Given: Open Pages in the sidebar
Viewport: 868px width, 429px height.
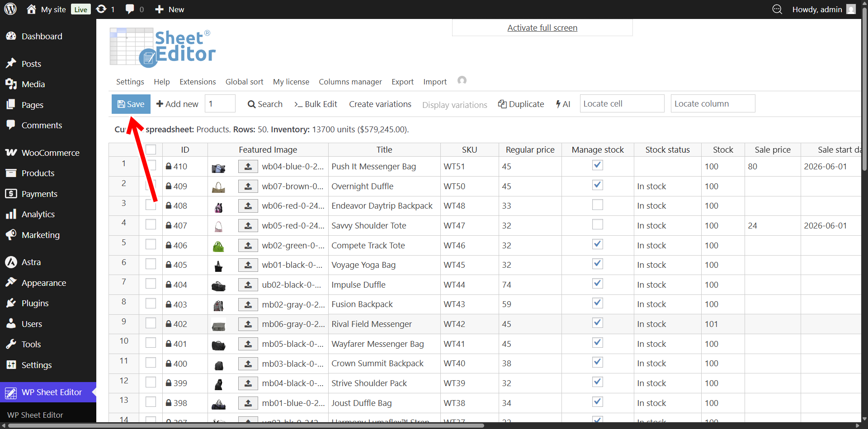Looking at the screenshot, I should [x=32, y=105].
